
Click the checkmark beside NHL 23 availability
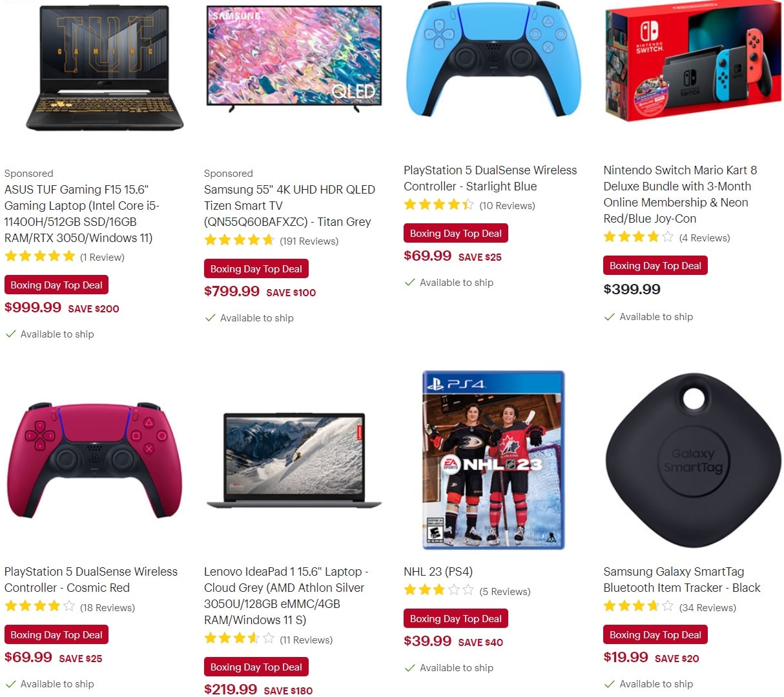[410, 668]
